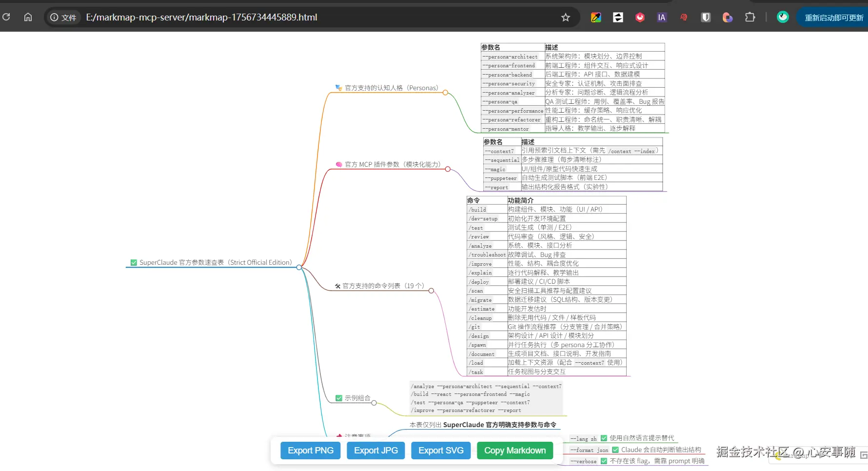
Task: Click the /git command cell
Action: [x=487, y=327]
